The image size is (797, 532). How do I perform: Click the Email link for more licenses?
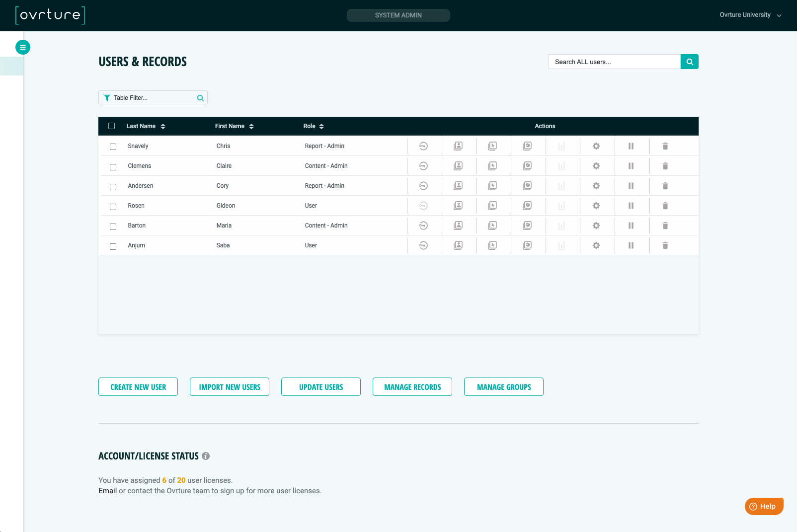tap(107, 490)
